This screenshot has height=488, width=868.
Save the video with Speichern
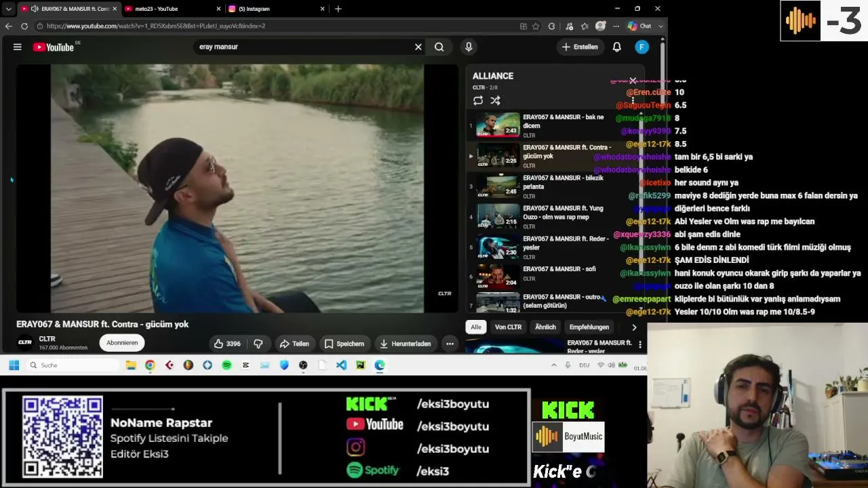344,344
